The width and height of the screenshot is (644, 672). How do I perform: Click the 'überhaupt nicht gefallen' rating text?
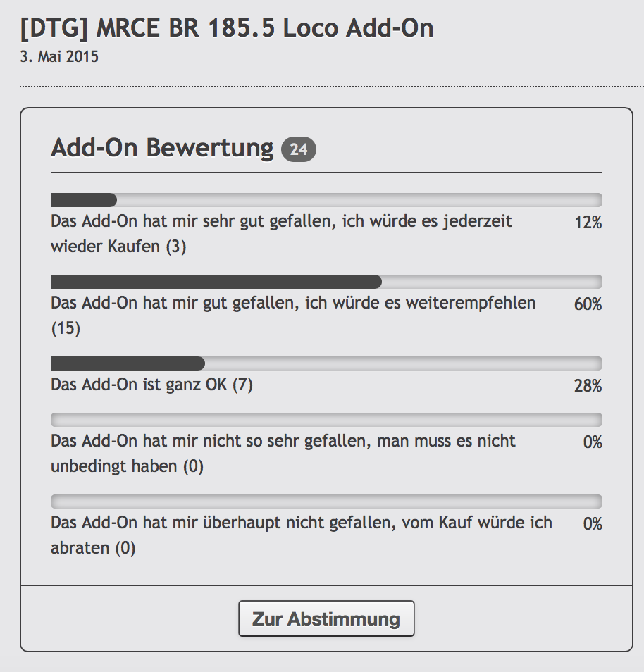point(301,535)
